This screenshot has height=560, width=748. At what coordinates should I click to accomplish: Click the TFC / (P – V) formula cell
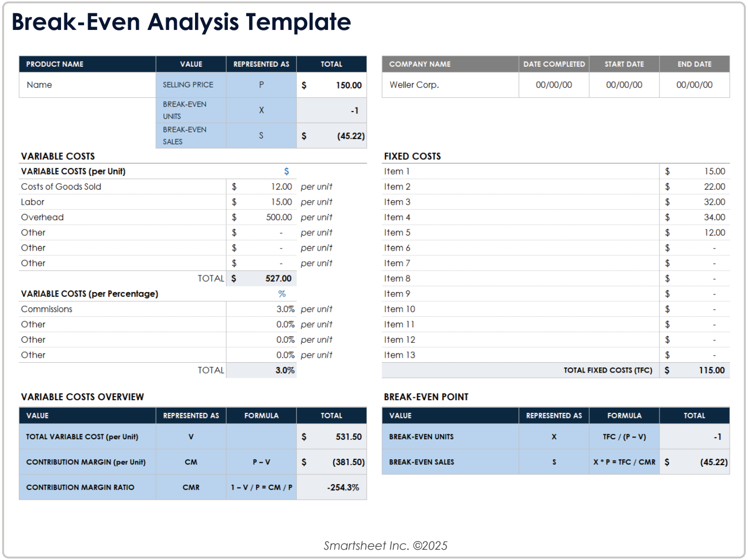[x=624, y=436]
